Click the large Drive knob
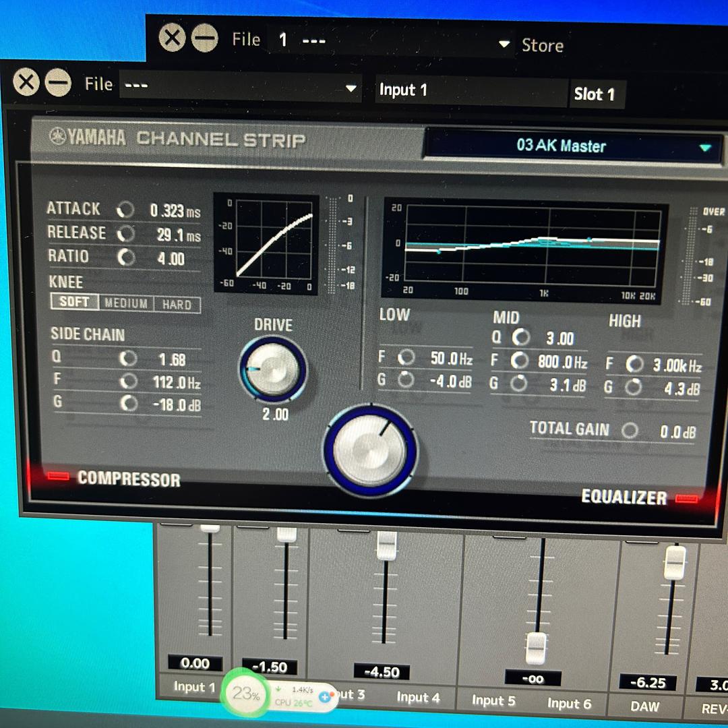 coord(273,369)
